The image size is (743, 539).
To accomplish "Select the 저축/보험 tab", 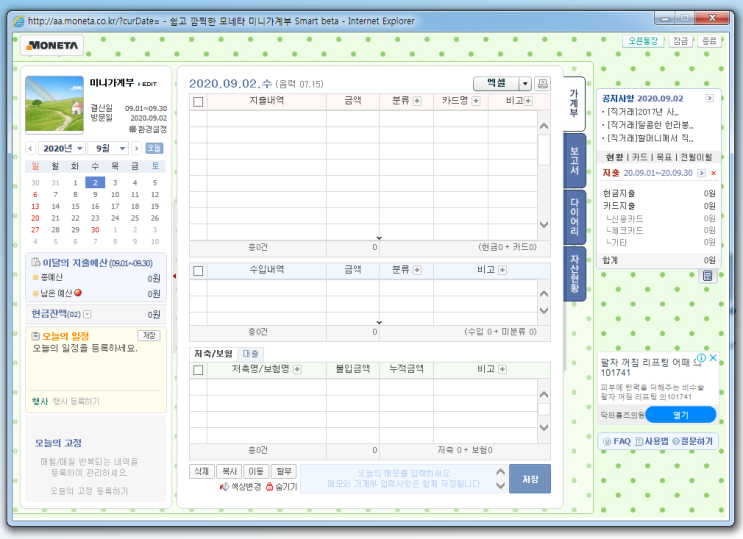I will pyautogui.click(x=213, y=354).
